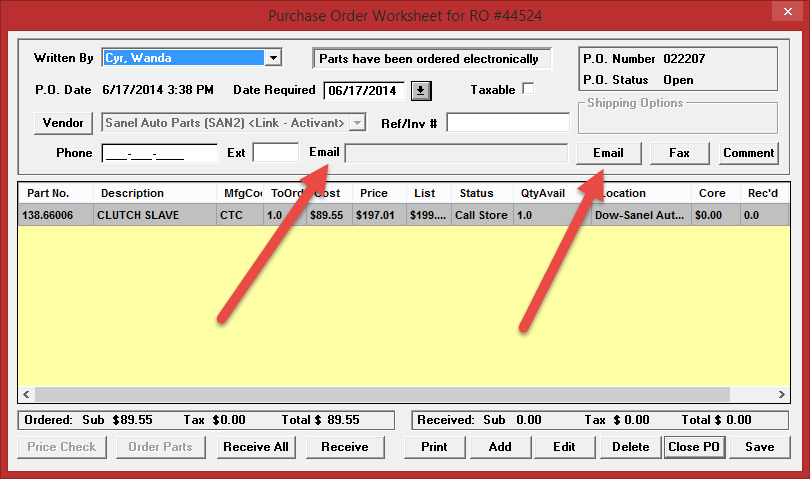Select part number 138.66006 cell
The image size is (810, 479).
point(56,215)
